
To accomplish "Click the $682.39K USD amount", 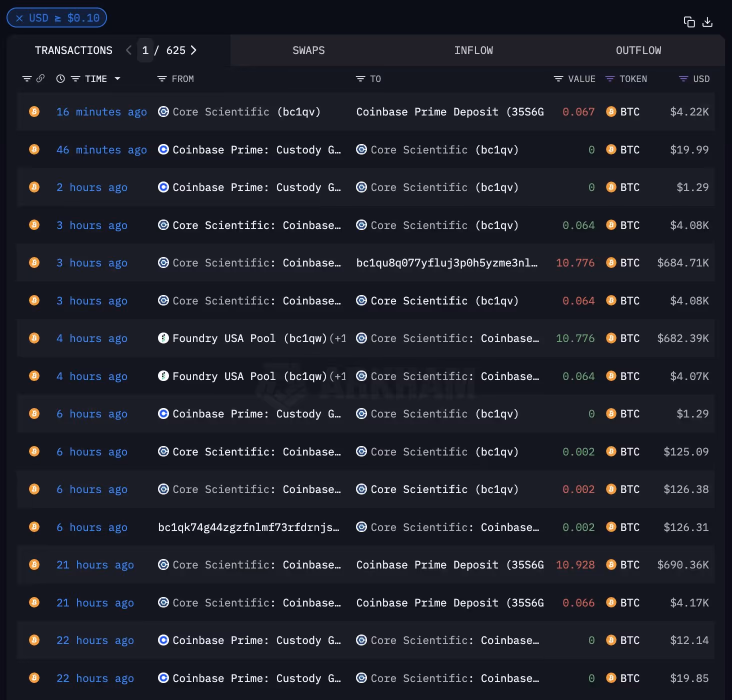I will pyautogui.click(x=683, y=338).
